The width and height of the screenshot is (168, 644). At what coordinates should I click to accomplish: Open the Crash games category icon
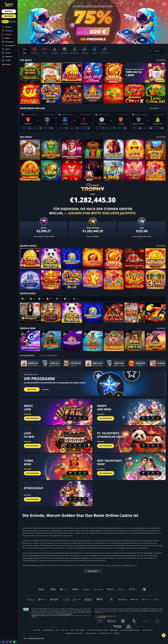pyautogui.click(x=94, y=50)
